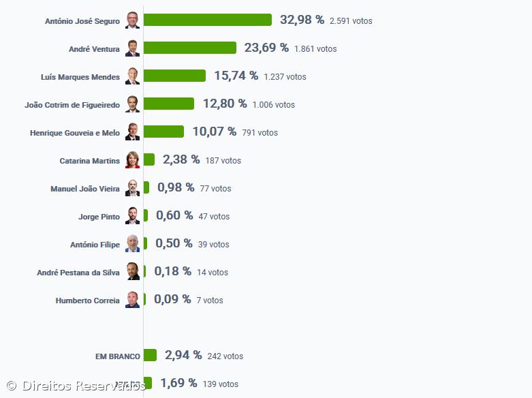The image size is (532, 398).
Task: Click the 2.591 votos count text
Action: (x=351, y=21)
